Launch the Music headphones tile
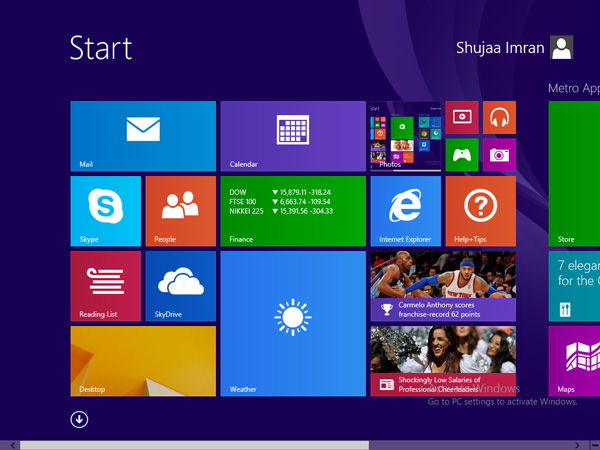This screenshot has width=600, height=450. pyautogui.click(x=499, y=117)
